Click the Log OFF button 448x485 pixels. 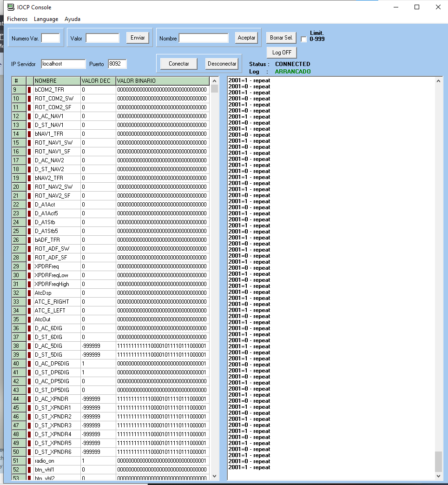click(x=282, y=53)
